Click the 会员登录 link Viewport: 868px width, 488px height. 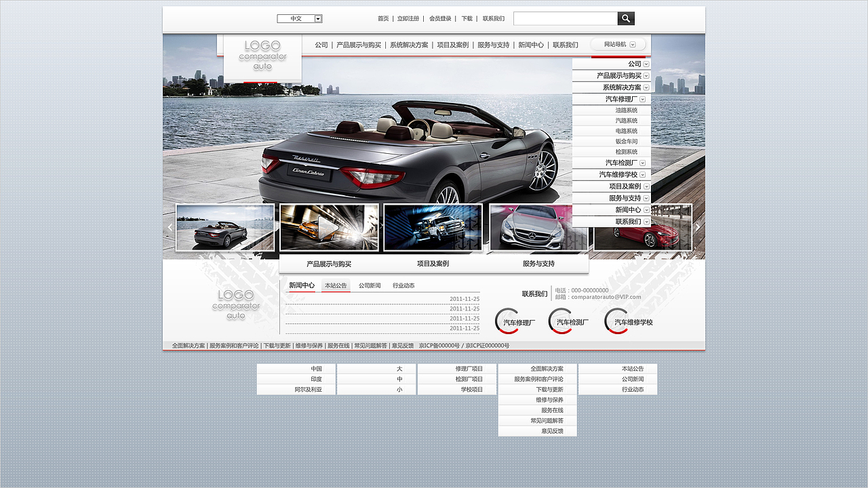[x=440, y=18]
